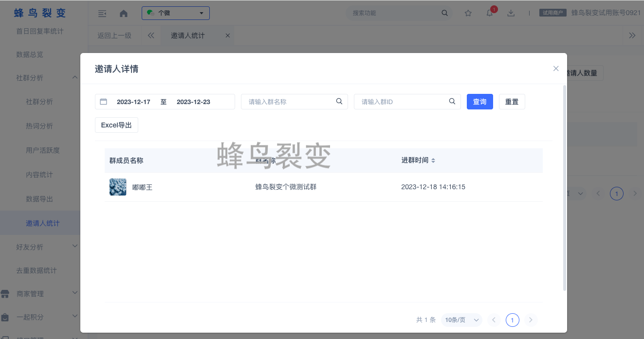Collapse sidebar with the menu fold icon
644x339 pixels.
[x=102, y=14]
